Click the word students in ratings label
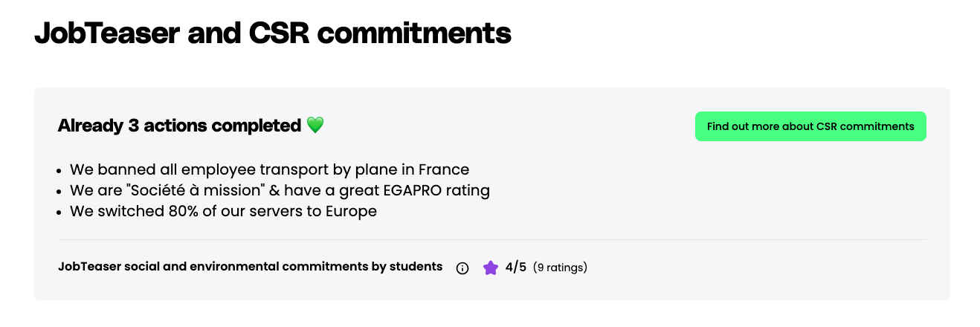Image resolution: width=980 pixels, height=327 pixels. (x=416, y=267)
